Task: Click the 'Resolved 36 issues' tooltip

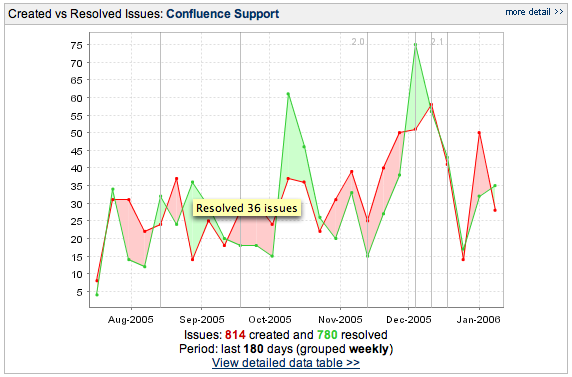Action: pos(247,208)
